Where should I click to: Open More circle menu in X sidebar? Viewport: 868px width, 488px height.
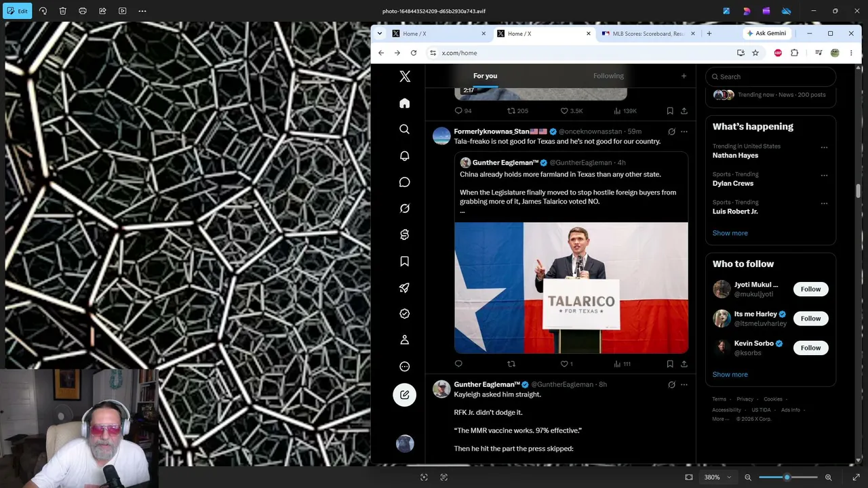click(x=405, y=367)
